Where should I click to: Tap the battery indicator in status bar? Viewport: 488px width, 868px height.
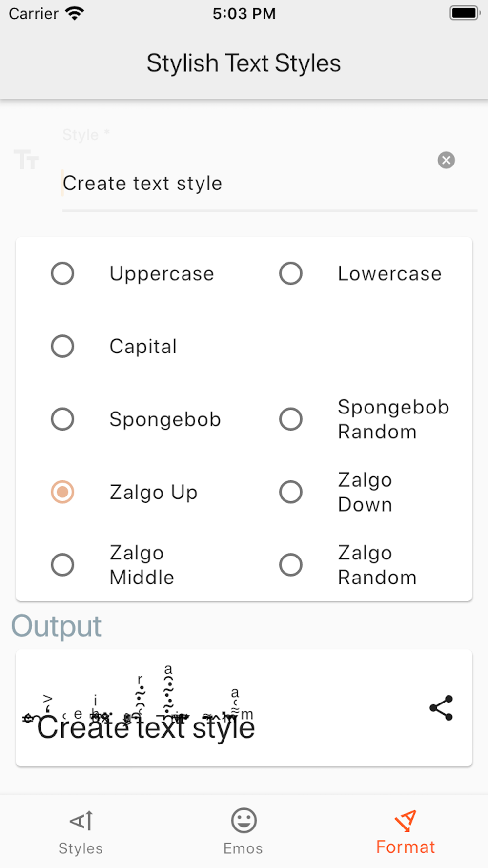point(465,13)
